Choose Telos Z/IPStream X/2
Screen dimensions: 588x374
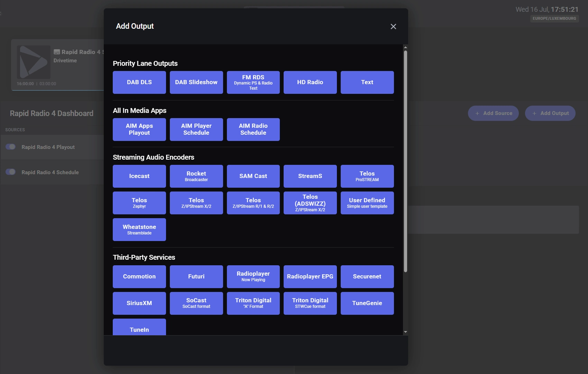point(196,203)
